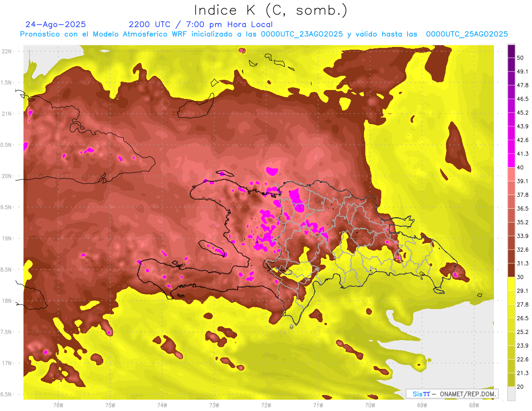Click the longitude label "75W"

click(x=110, y=405)
